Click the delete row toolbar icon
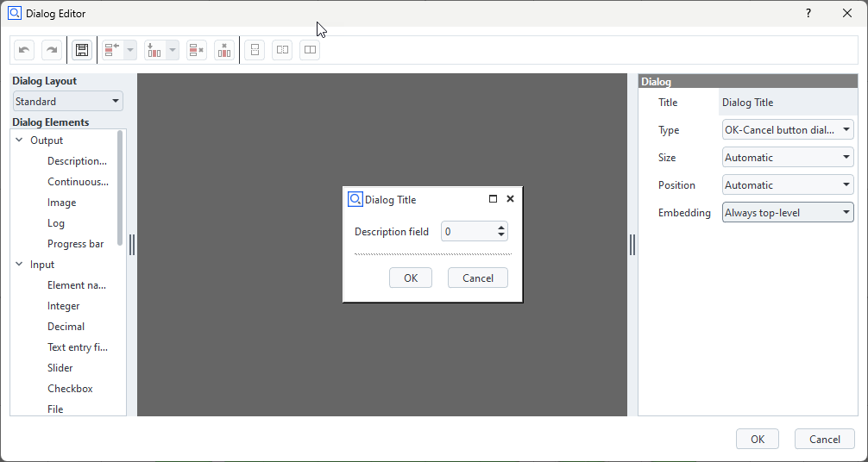Screen dimensions: 868x462 coord(197,50)
